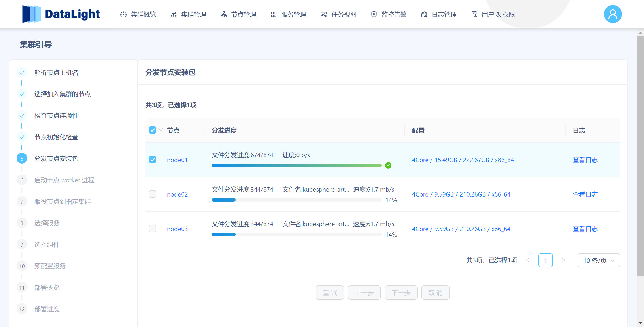Toggle the select-all checkbox in table header
This screenshot has width=644, height=327.
(153, 130)
